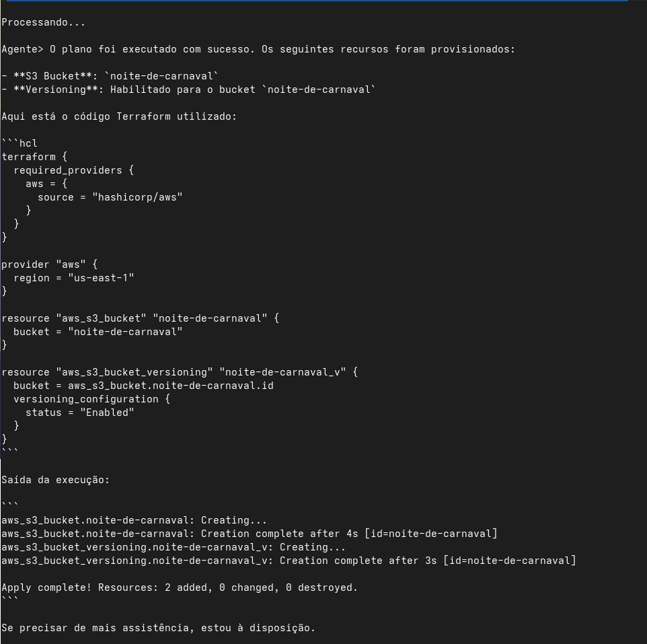Screen dimensions: 647x644
Task: Click the 'provider "aws" {' line
Action: tap(49, 264)
